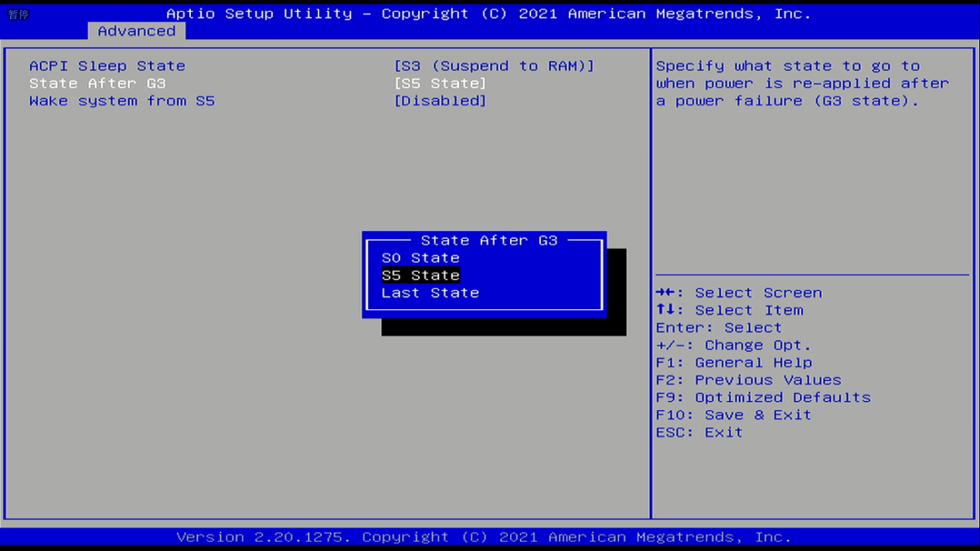Click F1: General Help hint
980x551 pixels.
coord(733,362)
